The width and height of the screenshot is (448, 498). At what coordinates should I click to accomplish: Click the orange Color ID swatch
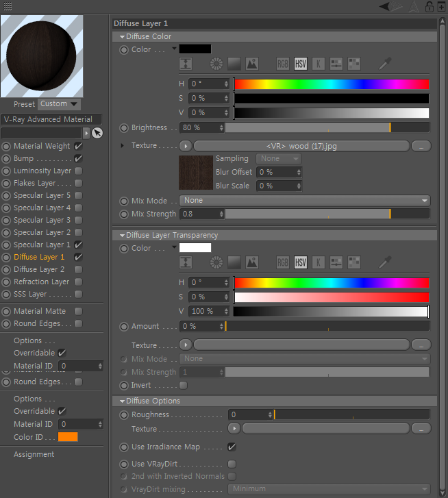[68, 437]
